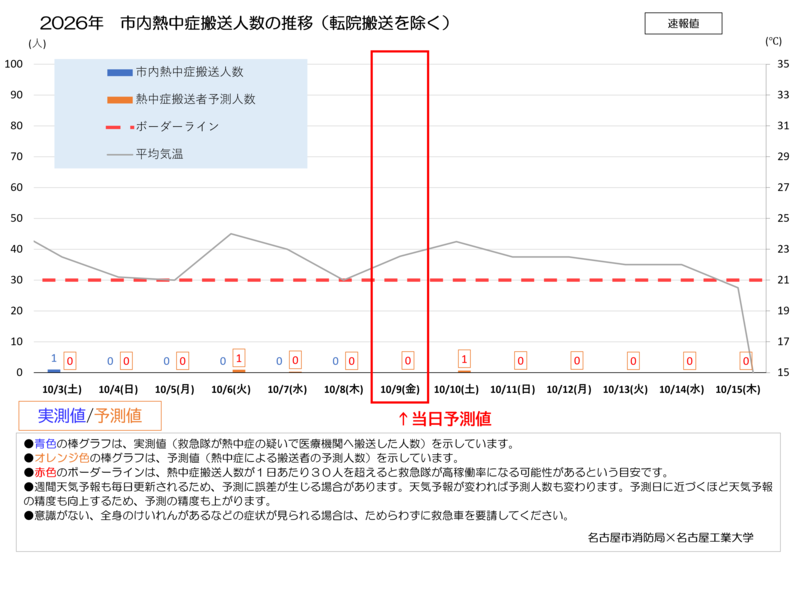Click the forecast value box above 10/6(火)
The image size is (800, 600).
tap(239, 358)
